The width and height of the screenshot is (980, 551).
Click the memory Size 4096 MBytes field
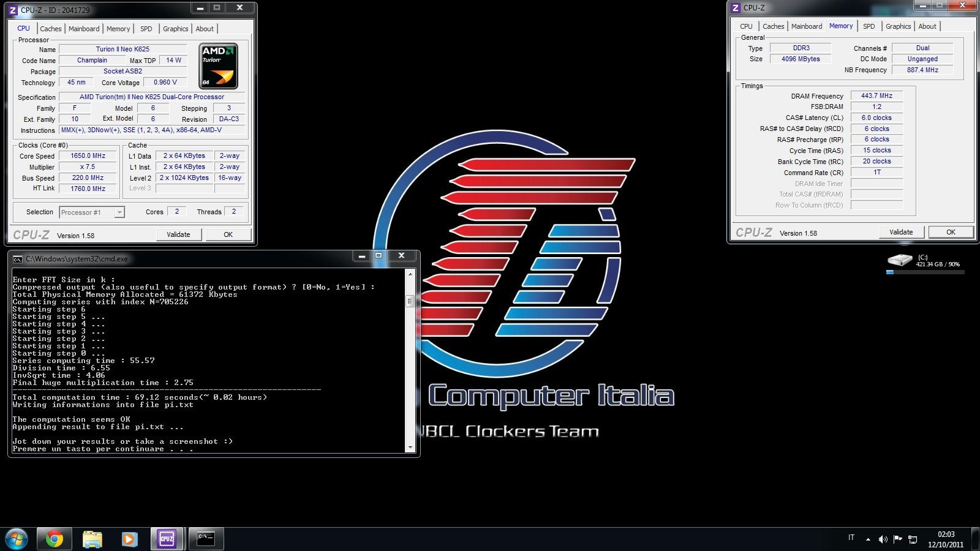[801, 59]
